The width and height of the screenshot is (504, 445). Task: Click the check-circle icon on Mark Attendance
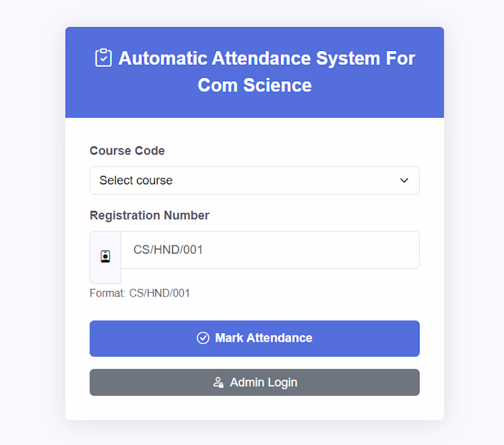pos(203,338)
